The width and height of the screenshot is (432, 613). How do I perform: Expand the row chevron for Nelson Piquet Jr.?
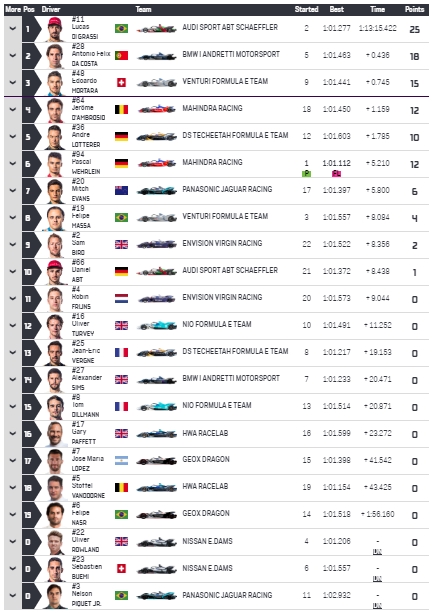pos(13,596)
